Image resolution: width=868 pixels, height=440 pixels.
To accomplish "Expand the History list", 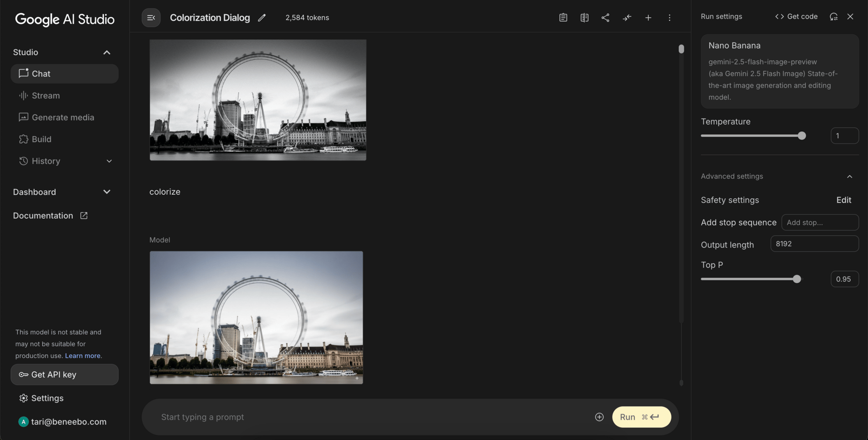I will (109, 161).
